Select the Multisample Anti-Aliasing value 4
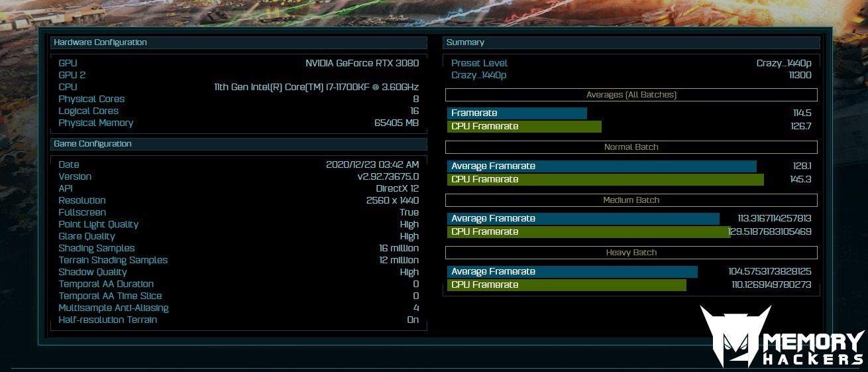The width and height of the screenshot is (868, 372). click(416, 308)
